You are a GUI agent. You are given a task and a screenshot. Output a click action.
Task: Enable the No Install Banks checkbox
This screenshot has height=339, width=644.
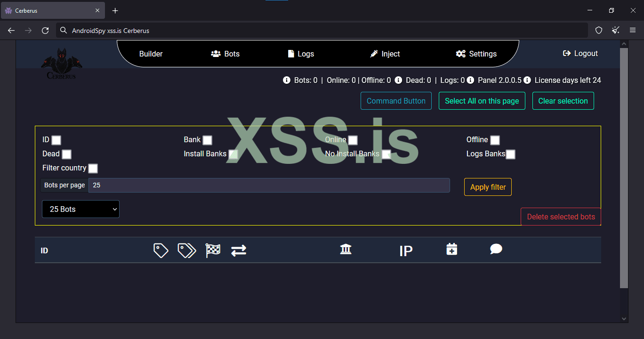click(386, 154)
